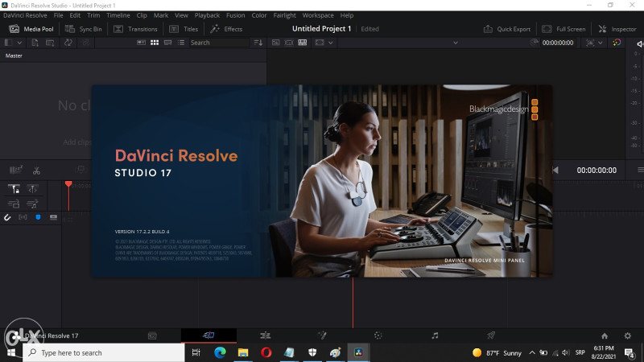644x362 pixels.
Task: Switch to the Edit page
Action: 266,335
